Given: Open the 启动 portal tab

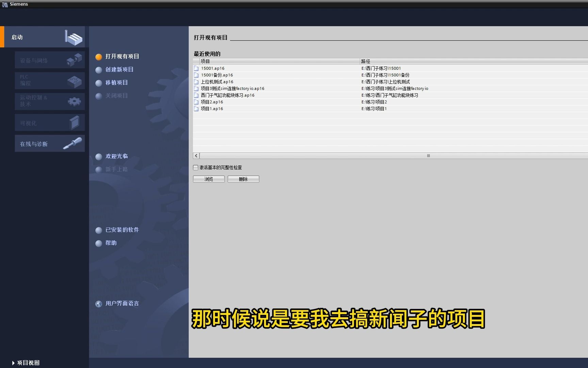Looking at the screenshot, I should pos(43,37).
